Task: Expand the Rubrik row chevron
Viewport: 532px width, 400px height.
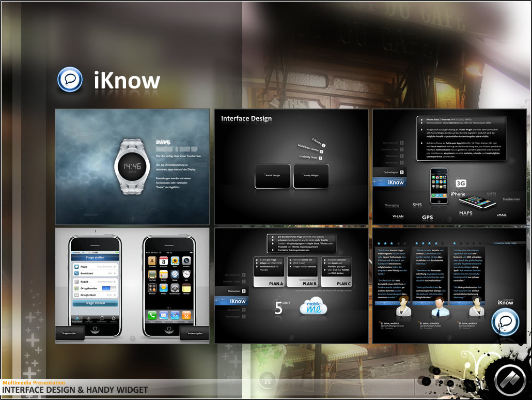Action: click(116, 281)
